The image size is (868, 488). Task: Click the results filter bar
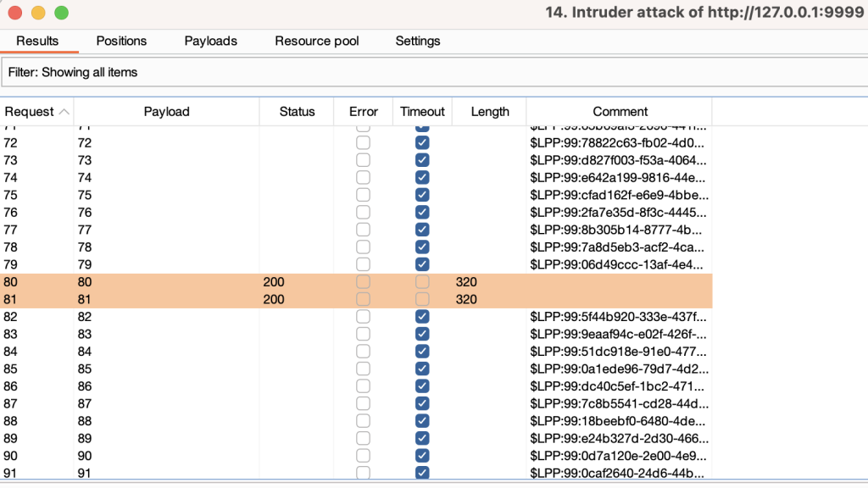tap(434, 72)
